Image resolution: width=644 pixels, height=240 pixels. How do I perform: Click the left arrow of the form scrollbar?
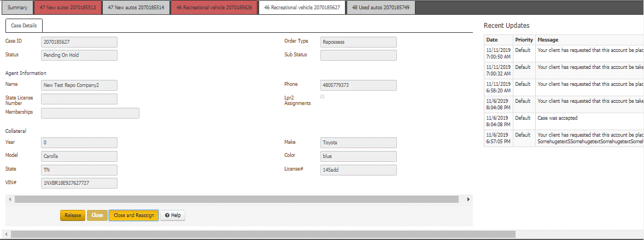(x=9, y=200)
